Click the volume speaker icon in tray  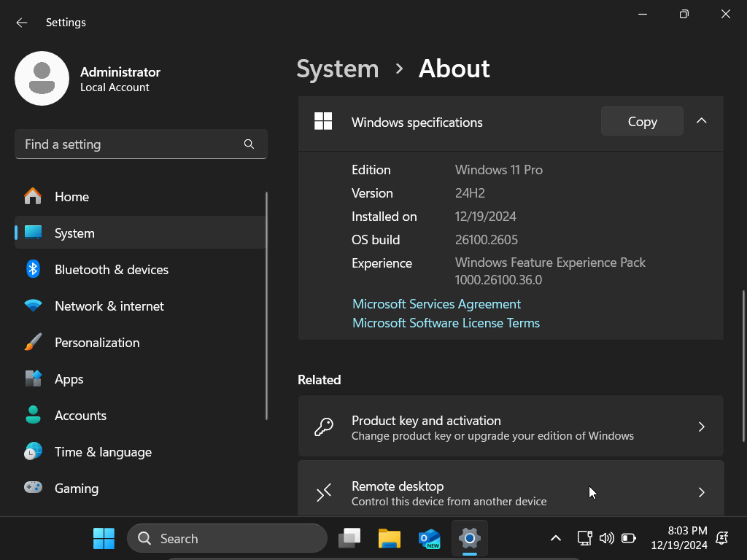[606, 538]
